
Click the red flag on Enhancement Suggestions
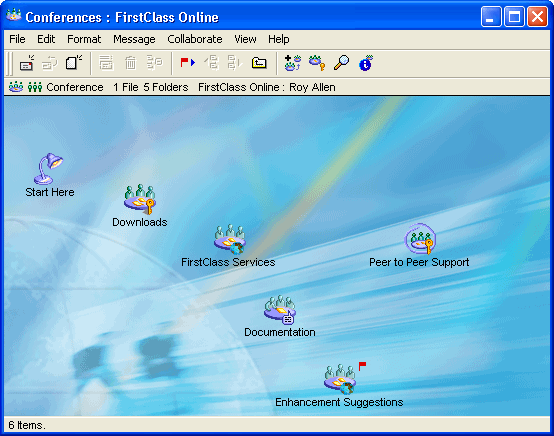pos(363,366)
